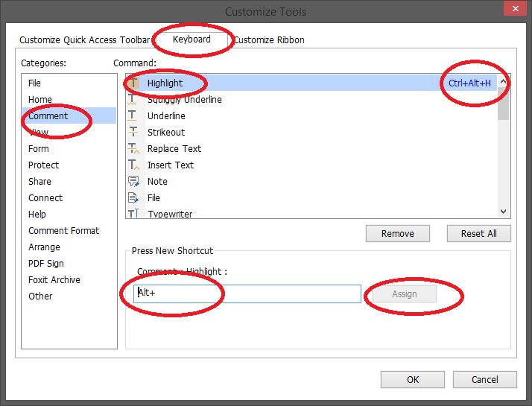Select the Highlight command row
This screenshot has height=406, width=532.
coord(311,83)
